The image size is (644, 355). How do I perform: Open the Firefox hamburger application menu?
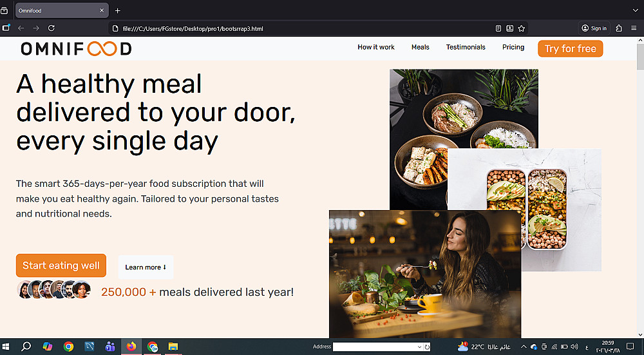click(634, 28)
